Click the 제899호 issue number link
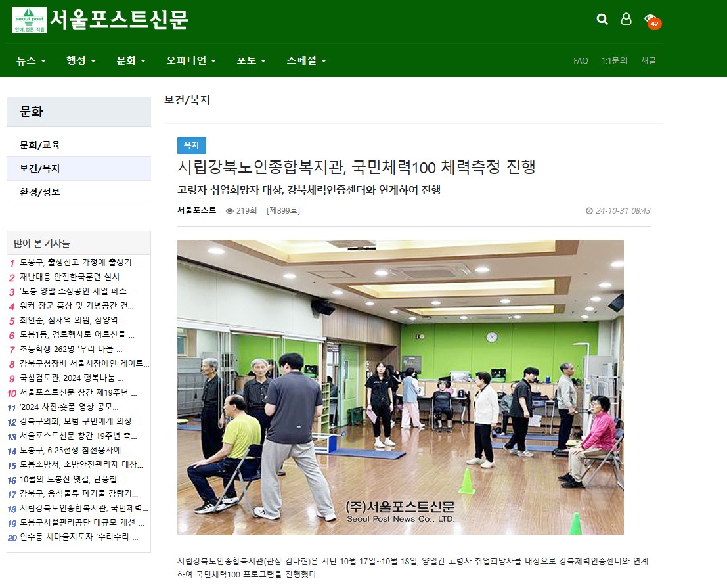Viewport: 727px width, 588px height. point(283,211)
